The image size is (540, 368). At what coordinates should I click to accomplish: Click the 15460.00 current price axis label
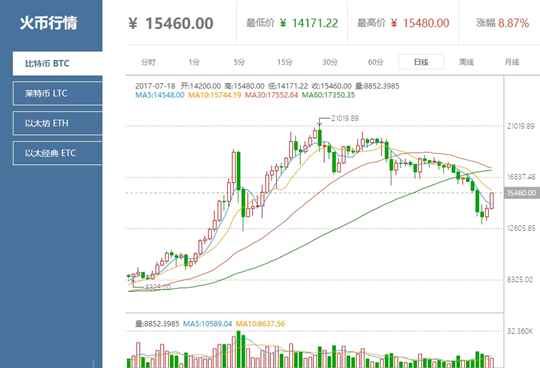click(521, 193)
